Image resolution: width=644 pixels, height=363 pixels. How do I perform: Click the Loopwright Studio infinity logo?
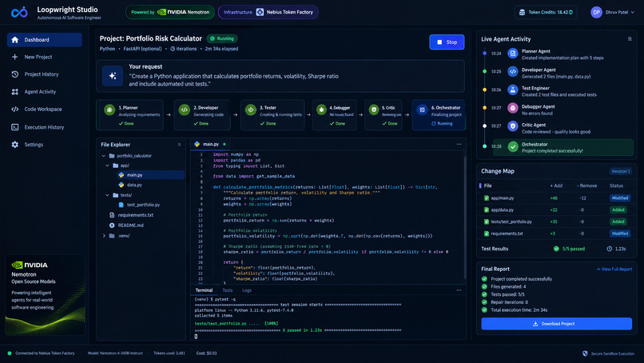click(x=19, y=12)
